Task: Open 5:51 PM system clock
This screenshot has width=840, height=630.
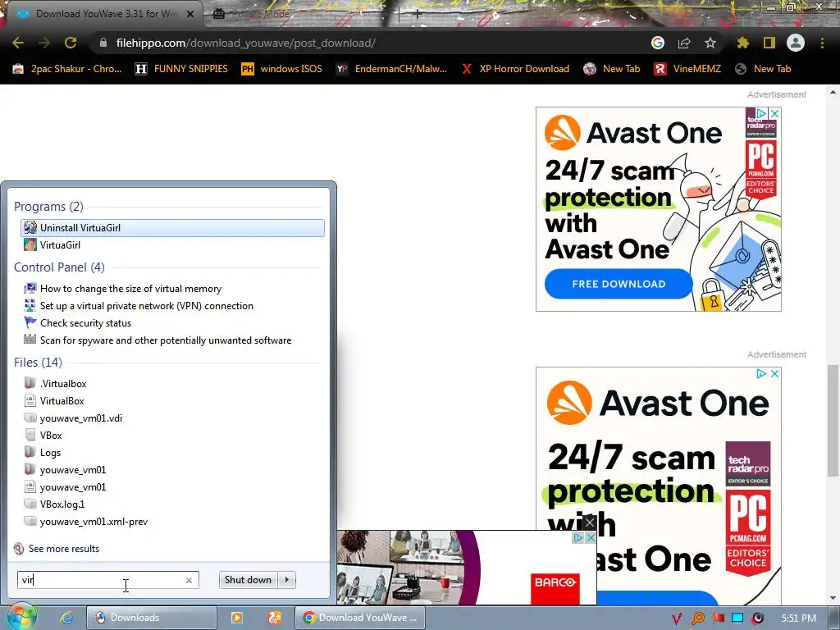Action: coord(798,619)
